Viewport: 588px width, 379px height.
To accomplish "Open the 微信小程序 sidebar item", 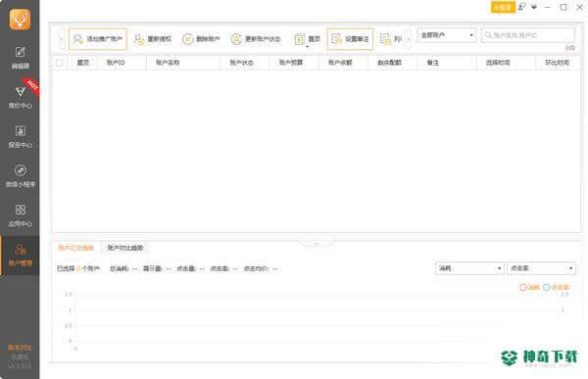I will (20, 176).
